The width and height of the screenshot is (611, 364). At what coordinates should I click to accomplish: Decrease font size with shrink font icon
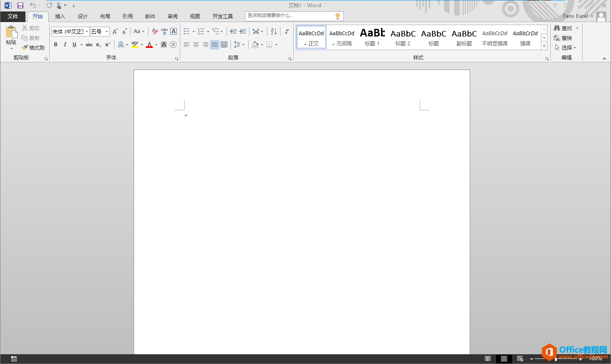coord(124,31)
